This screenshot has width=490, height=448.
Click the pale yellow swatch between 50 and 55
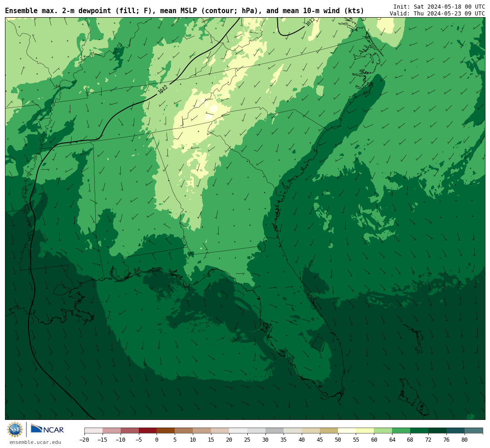[x=347, y=431]
